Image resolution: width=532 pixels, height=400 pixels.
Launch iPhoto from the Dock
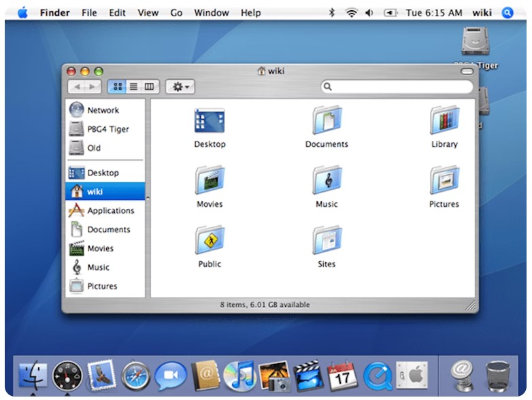click(x=274, y=376)
